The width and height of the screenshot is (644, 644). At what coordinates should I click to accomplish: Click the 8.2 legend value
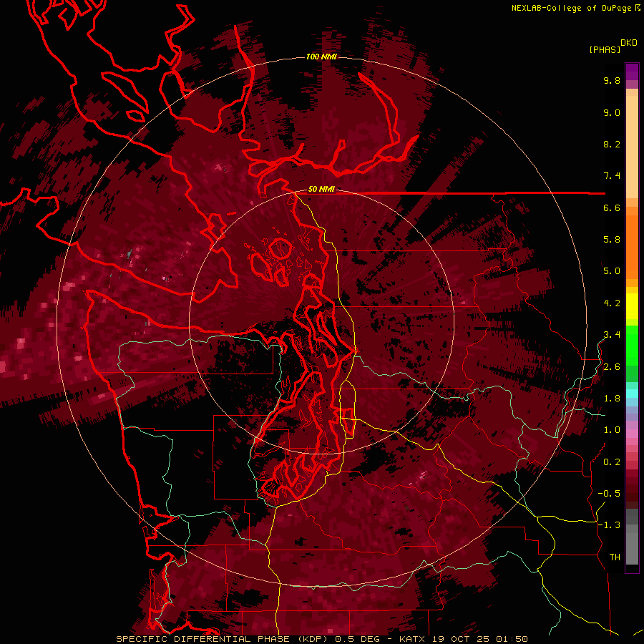click(612, 144)
